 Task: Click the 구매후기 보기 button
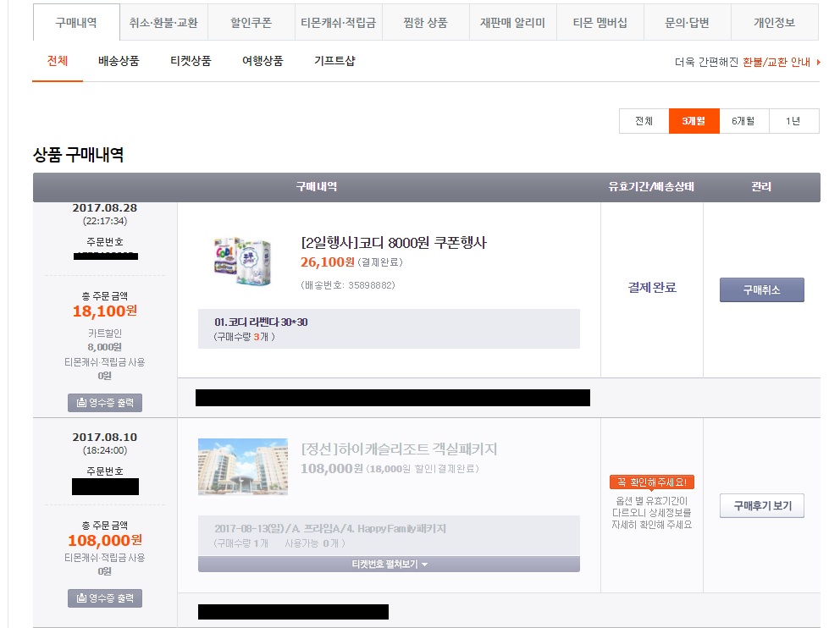click(x=761, y=506)
